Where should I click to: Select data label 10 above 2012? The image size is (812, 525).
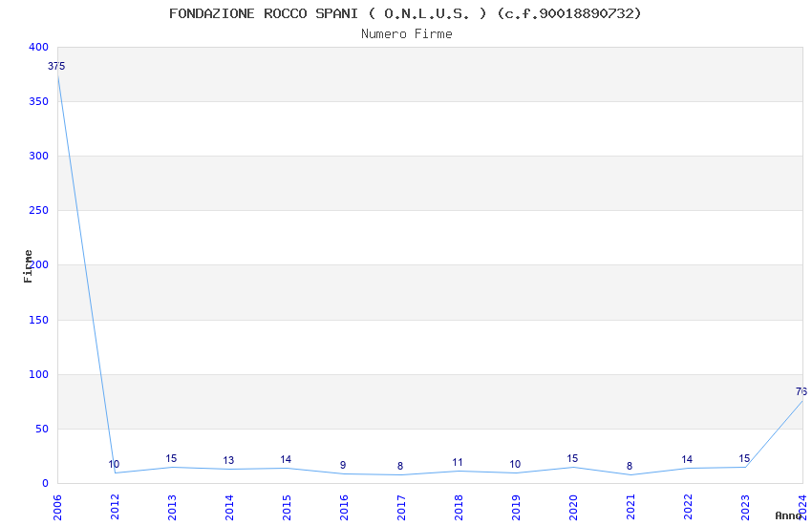(x=114, y=464)
